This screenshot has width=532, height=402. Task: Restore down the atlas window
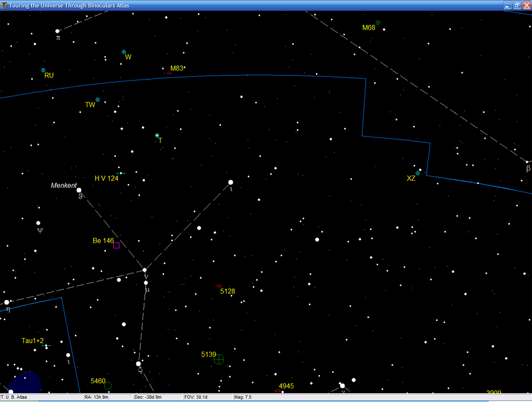click(x=517, y=5)
